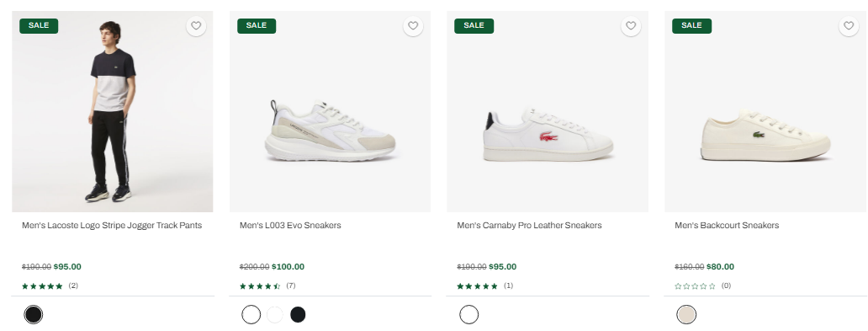868x331 pixels.
Task: Save Backcourt Sneakers with heart icon
Action: point(849,25)
